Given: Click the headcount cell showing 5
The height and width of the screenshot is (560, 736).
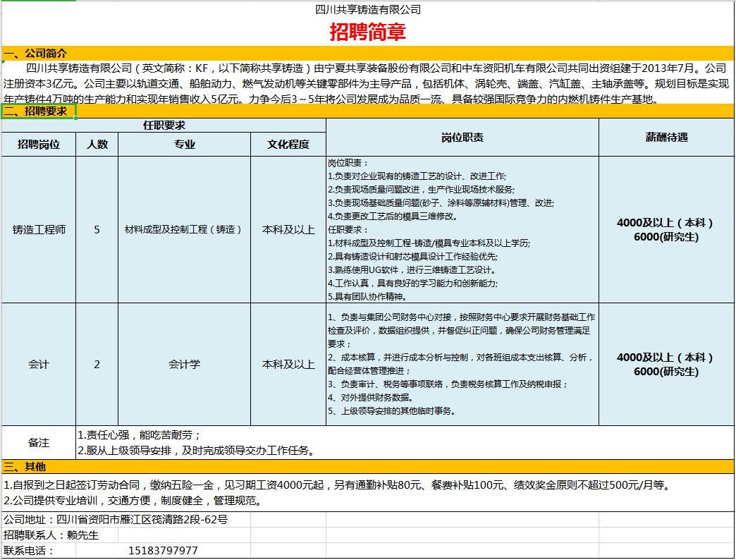Looking at the screenshot, I should [97, 230].
